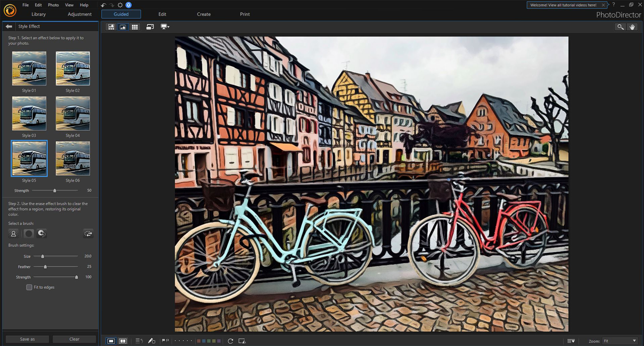This screenshot has height=346, width=644.
Task: Select the pan hand tool
Action: [633, 26]
